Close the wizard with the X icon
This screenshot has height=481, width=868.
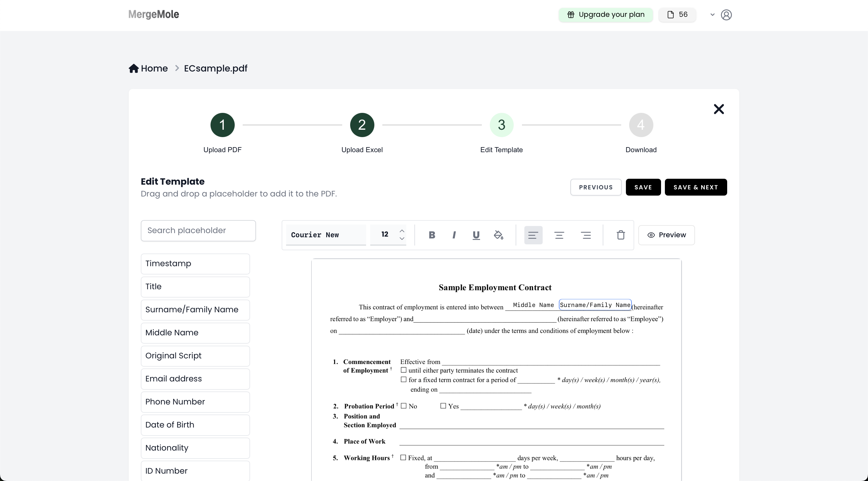coord(719,109)
